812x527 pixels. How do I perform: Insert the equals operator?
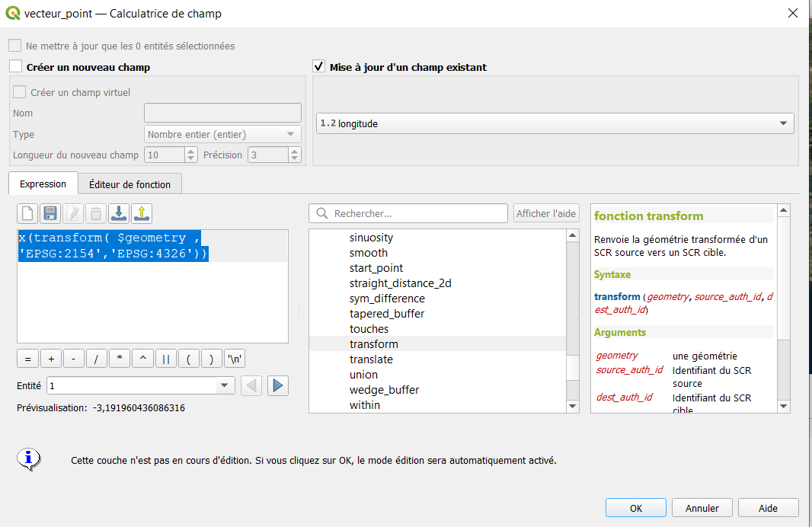point(27,359)
